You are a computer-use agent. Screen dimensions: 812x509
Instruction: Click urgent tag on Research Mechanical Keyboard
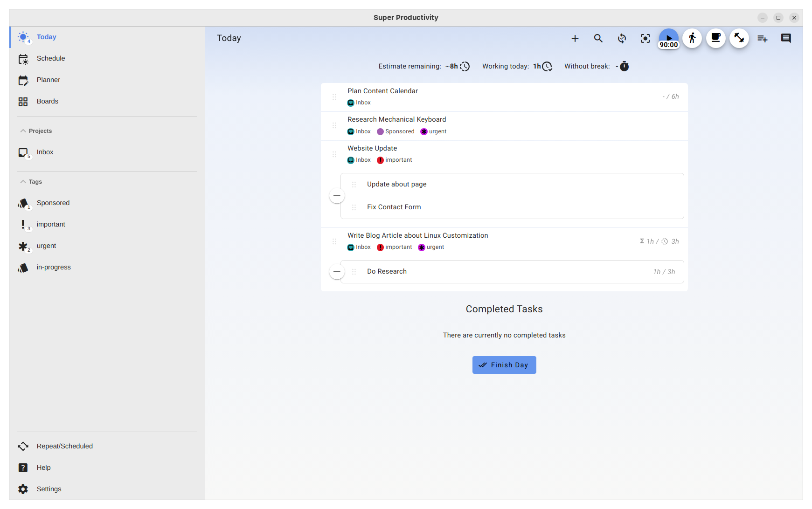433,132
